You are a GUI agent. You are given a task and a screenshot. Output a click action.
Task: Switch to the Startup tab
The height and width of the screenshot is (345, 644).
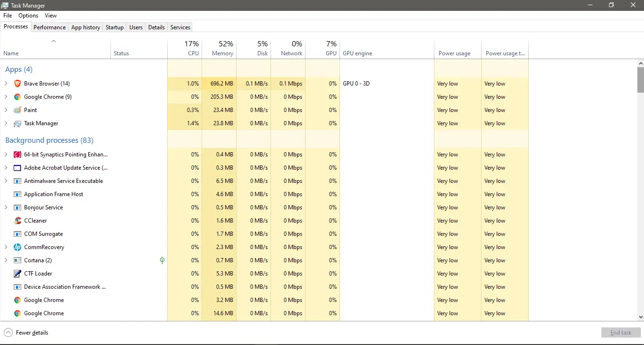click(x=115, y=27)
